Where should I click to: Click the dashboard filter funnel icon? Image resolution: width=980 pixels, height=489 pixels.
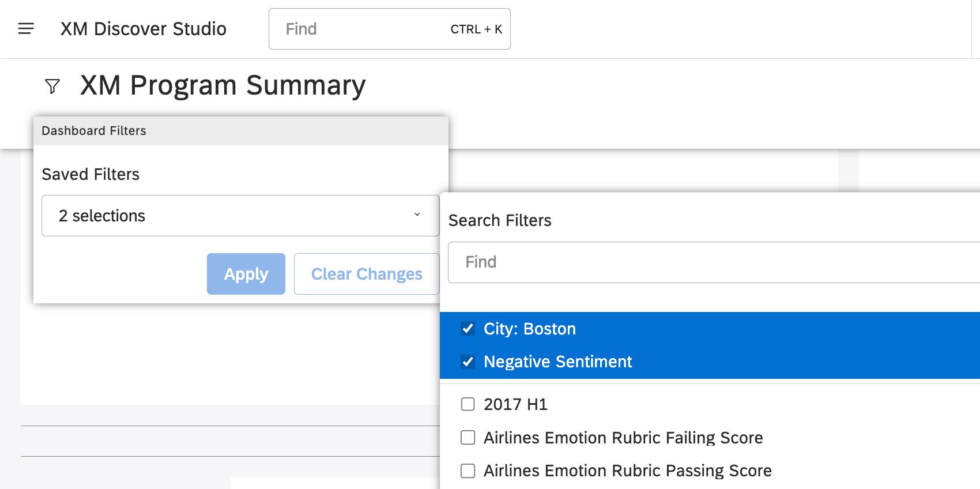52,86
